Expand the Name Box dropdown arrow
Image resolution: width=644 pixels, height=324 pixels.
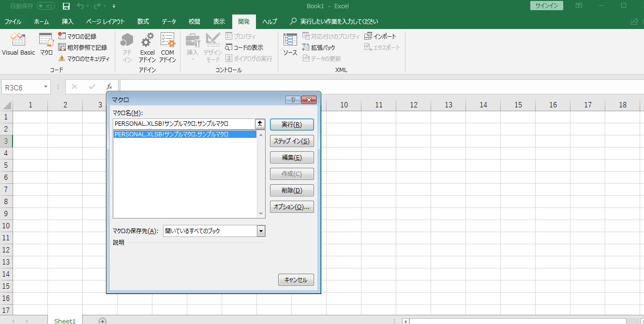click(46, 87)
